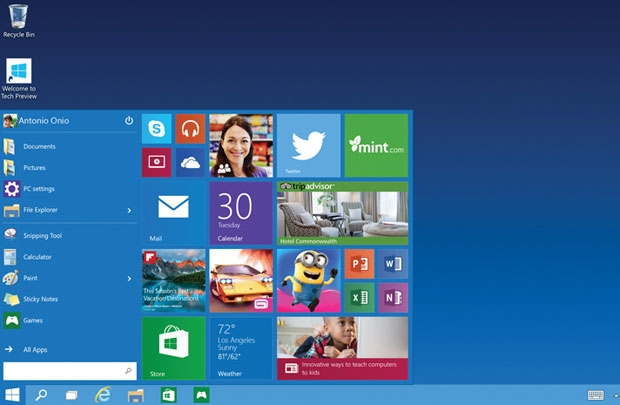Image resolution: width=620 pixels, height=405 pixels.
Task: Open the Weather tile for Los Angeles
Action: pos(241,348)
